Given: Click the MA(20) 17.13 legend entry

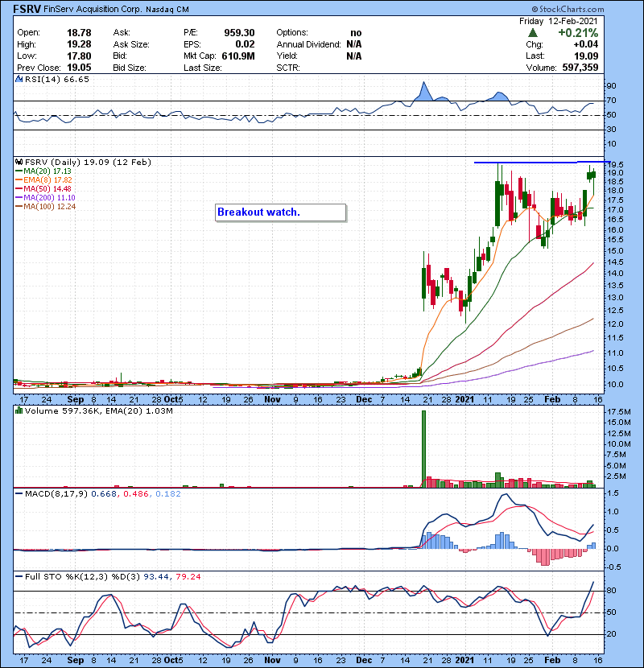Looking at the screenshot, I should pyautogui.click(x=43, y=171).
